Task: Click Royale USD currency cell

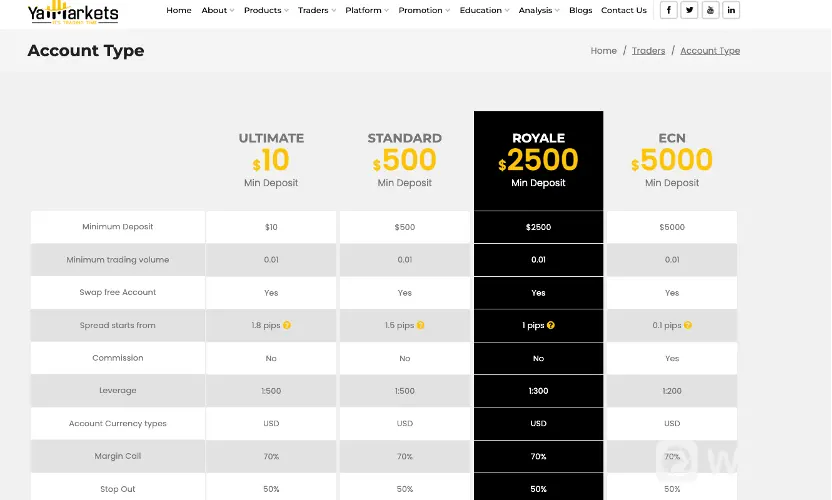Action: pos(539,424)
